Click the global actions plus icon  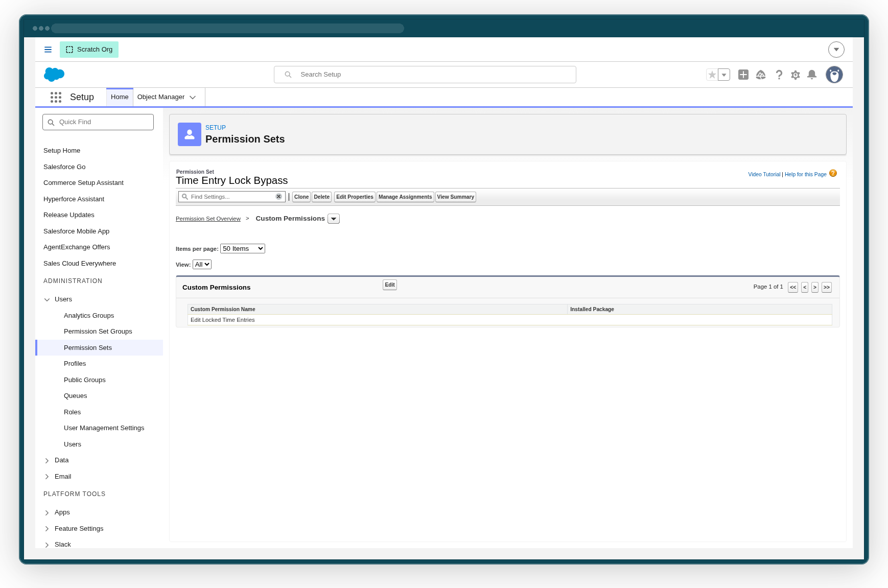[743, 75]
